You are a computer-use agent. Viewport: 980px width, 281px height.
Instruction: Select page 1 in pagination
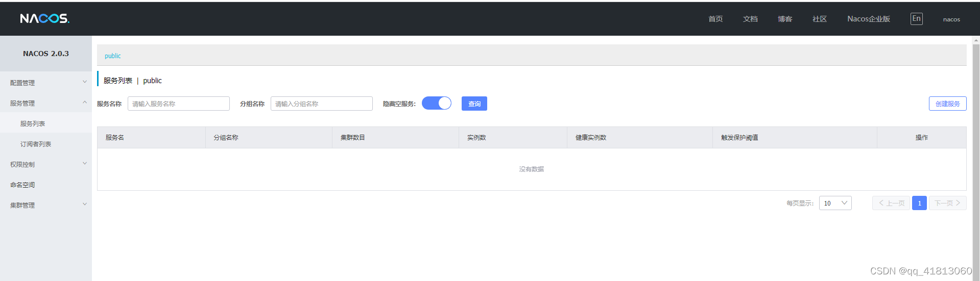[919, 203]
